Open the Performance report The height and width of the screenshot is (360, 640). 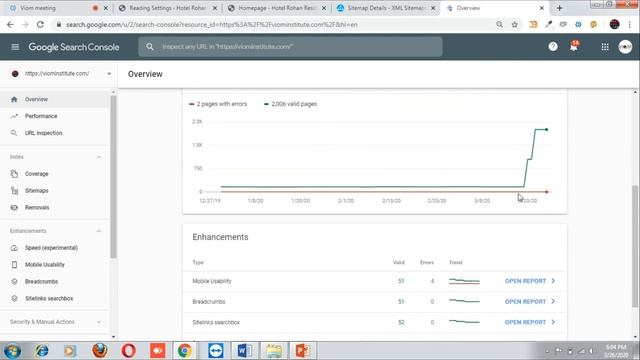[55, 116]
